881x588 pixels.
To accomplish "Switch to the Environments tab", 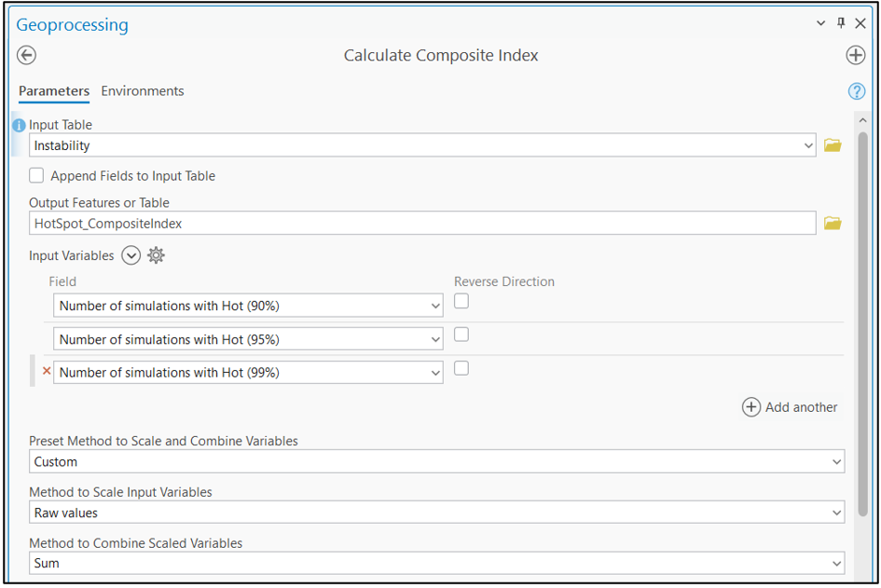I will pos(143,91).
